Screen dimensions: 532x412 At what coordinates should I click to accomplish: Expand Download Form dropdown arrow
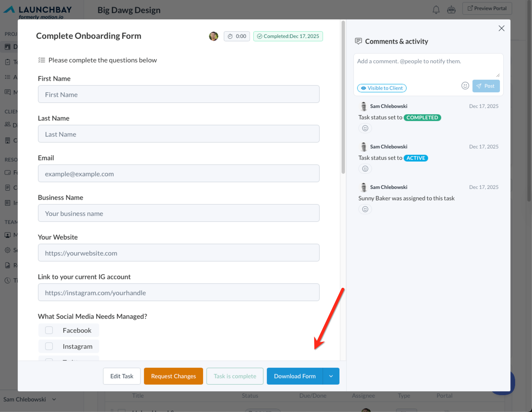click(331, 376)
